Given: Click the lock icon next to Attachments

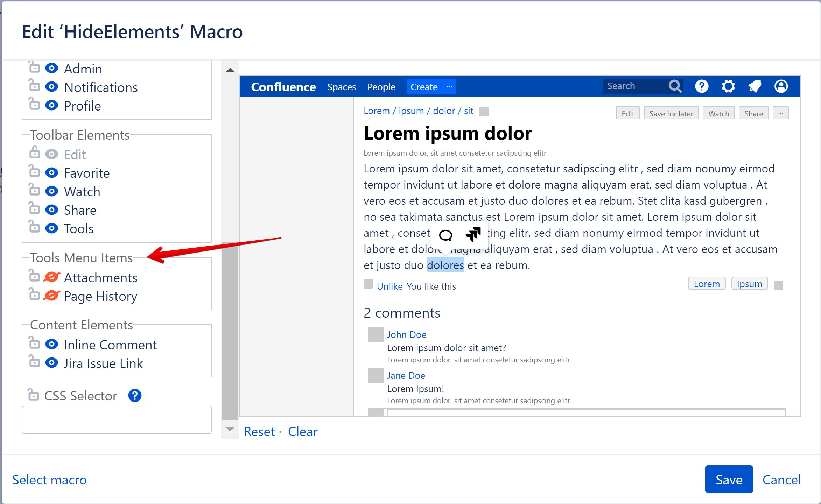Looking at the screenshot, I should pos(34,275).
